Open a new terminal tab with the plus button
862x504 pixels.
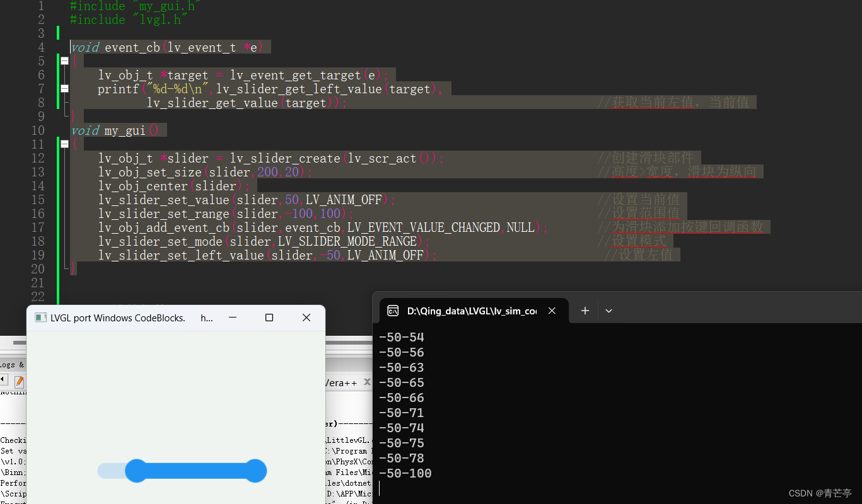(584, 310)
